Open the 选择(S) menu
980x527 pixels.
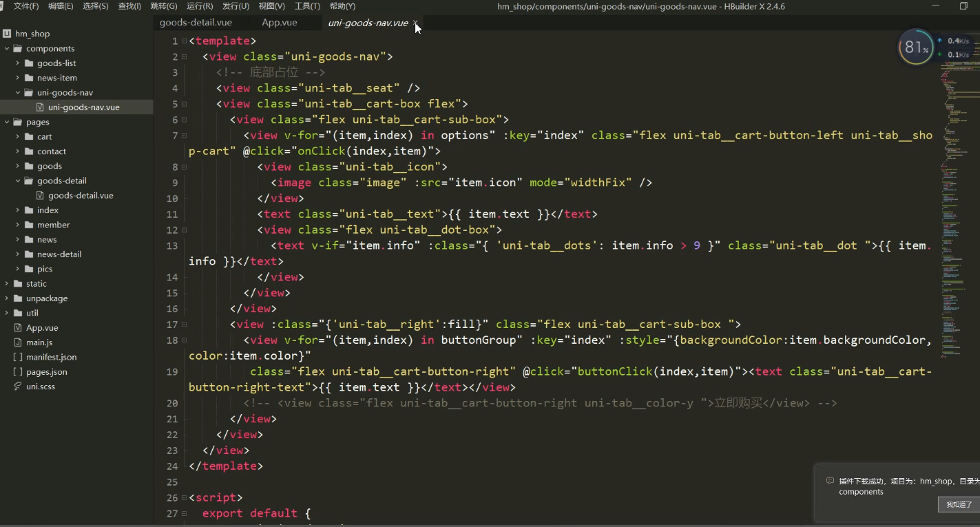tap(96, 6)
